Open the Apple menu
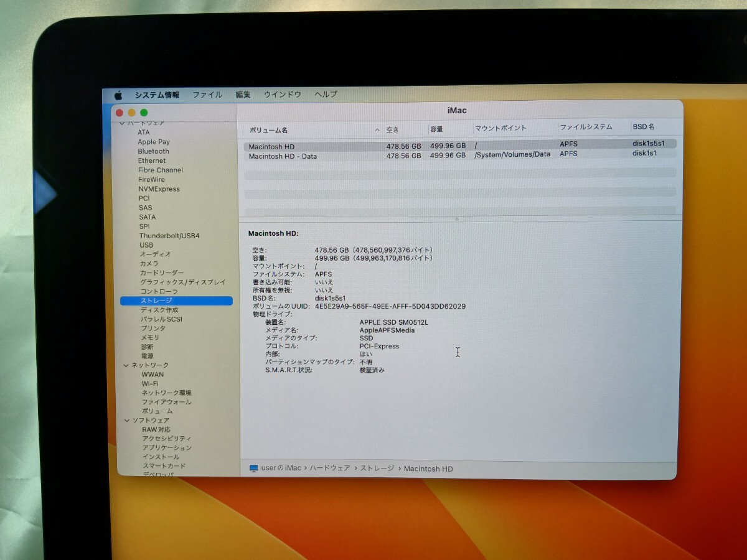This screenshot has height=560, width=747. [118, 95]
